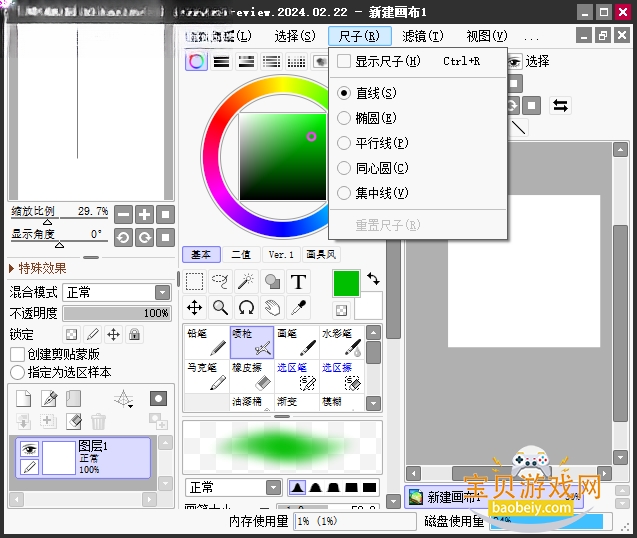Switch to the 画具风 tool tab
The height and width of the screenshot is (538, 637).
pos(321,254)
